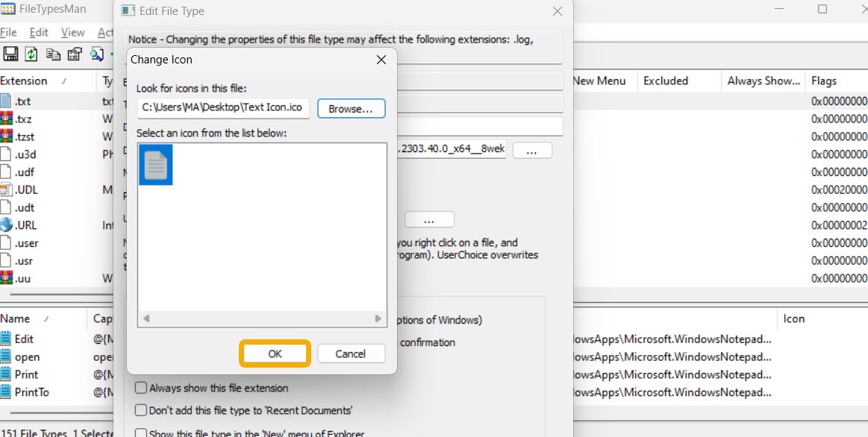The image size is (868, 437).
Task: Check 'Don't add this file type to Recent Documents'
Action: tap(140, 409)
